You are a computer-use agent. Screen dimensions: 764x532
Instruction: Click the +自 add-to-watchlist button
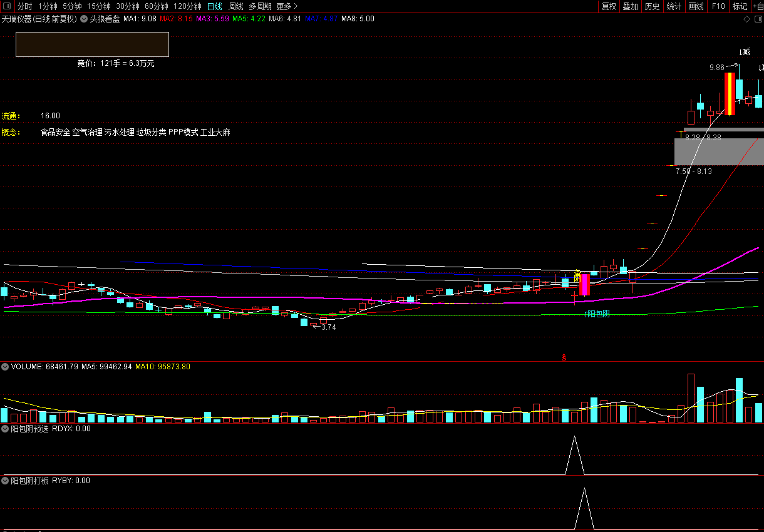point(758,6)
